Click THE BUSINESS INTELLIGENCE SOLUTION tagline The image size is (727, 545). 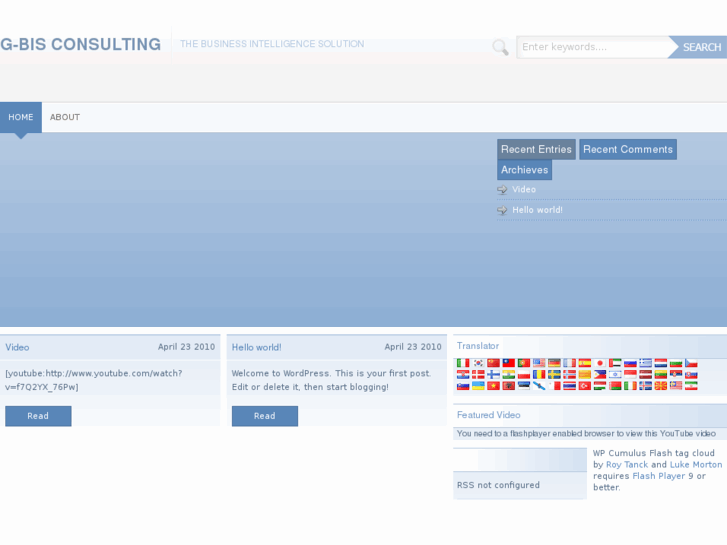[272, 44]
